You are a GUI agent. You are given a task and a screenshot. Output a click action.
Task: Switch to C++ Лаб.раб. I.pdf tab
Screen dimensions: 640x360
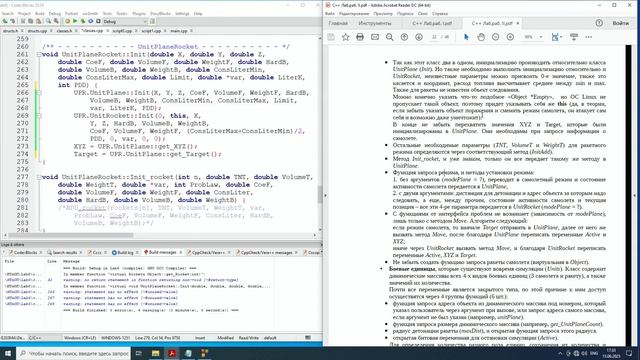coord(432,23)
